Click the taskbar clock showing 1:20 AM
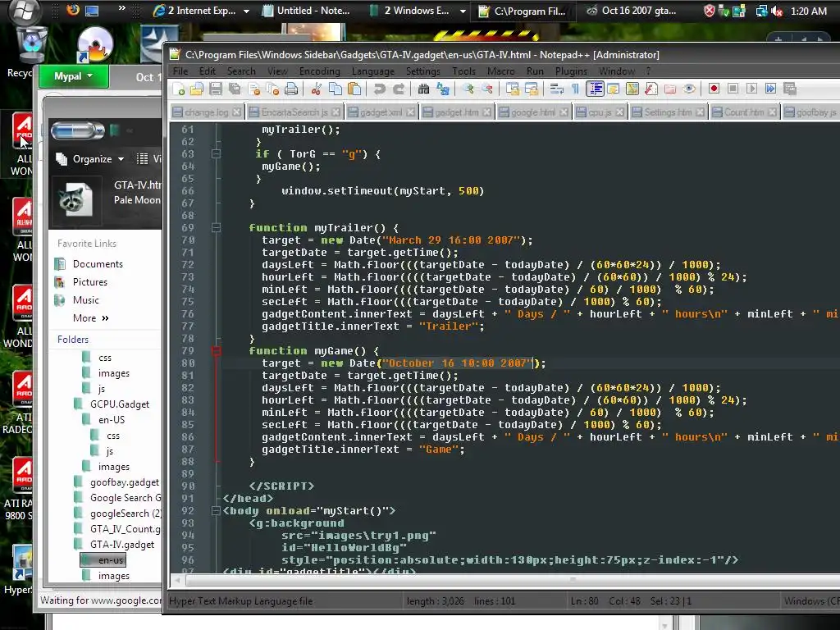Viewport: 840px width, 630px height. [x=808, y=11]
